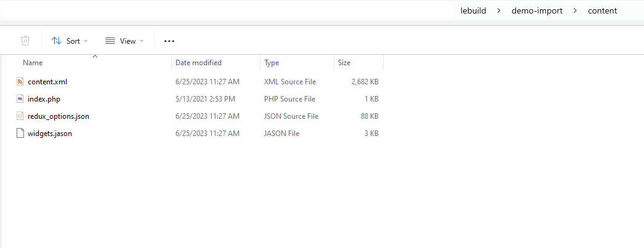This screenshot has height=248, width=644.
Task: Click the Sort arrows icon
Action: [57, 41]
